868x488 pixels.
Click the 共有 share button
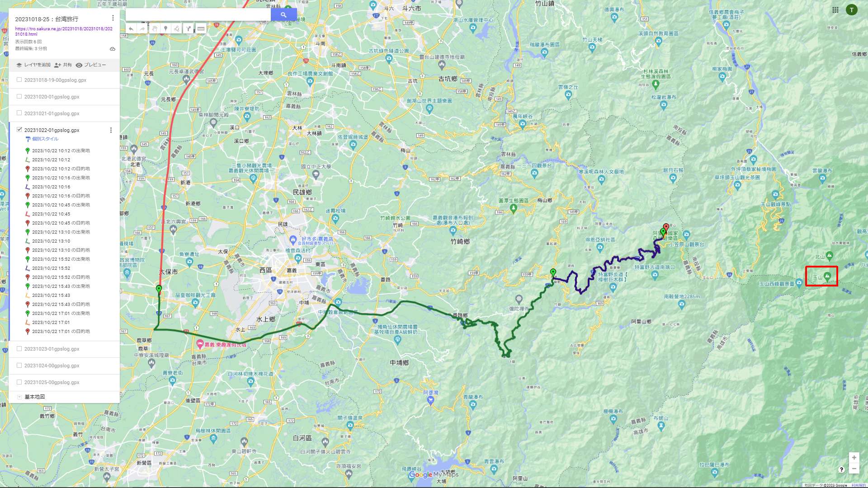coord(63,65)
